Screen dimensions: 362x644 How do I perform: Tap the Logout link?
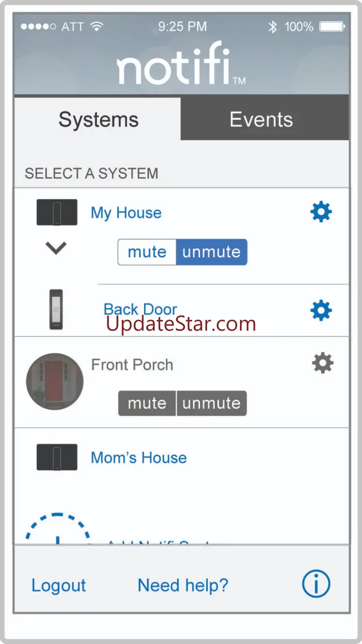pyautogui.click(x=58, y=585)
